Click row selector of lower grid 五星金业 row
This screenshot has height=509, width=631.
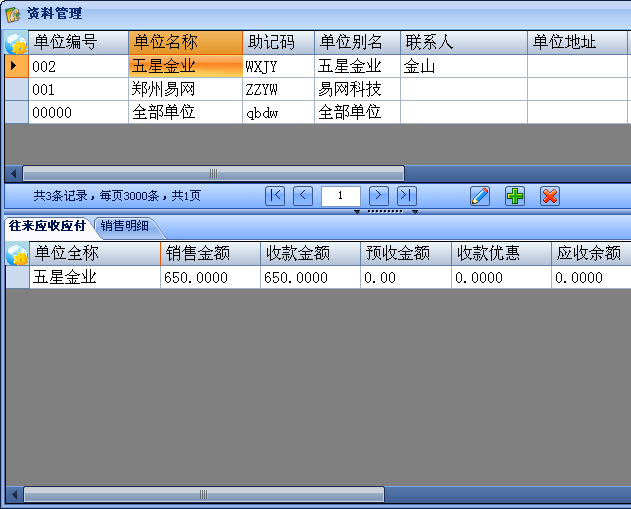pyautogui.click(x=17, y=277)
